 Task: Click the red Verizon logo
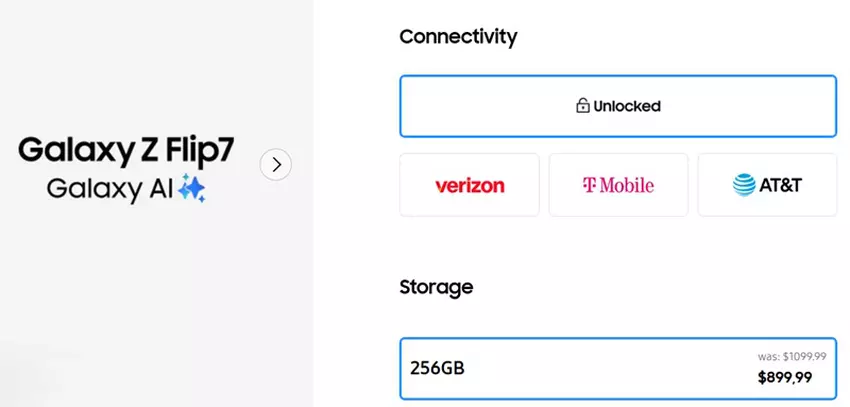pos(469,185)
